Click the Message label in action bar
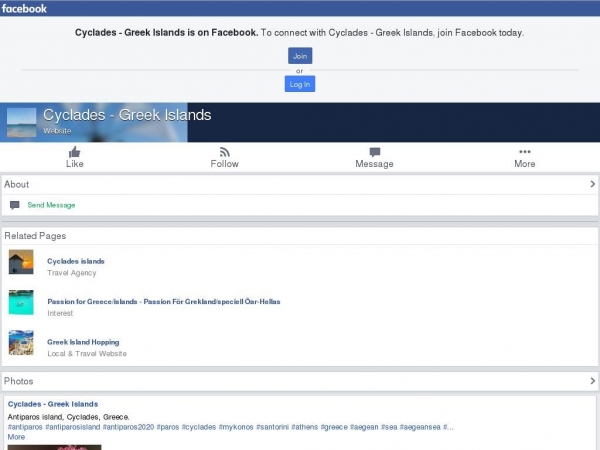The width and height of the screenshot is (600, 450). point(374,164)
